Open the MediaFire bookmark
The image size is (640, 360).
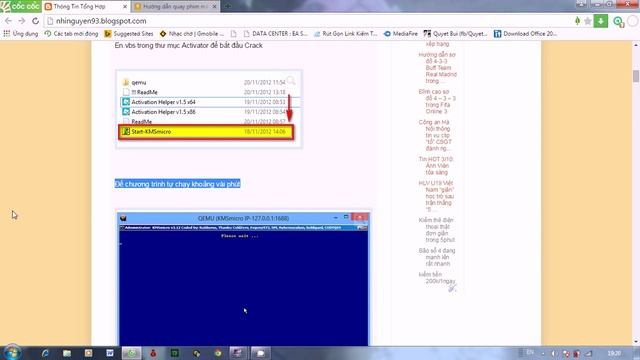coord(400,34)
